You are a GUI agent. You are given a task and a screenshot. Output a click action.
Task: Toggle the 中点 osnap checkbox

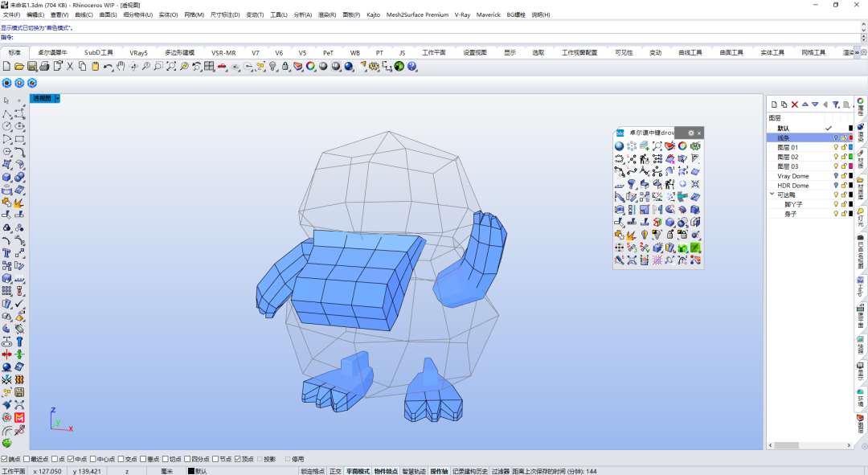coord(71,459)
